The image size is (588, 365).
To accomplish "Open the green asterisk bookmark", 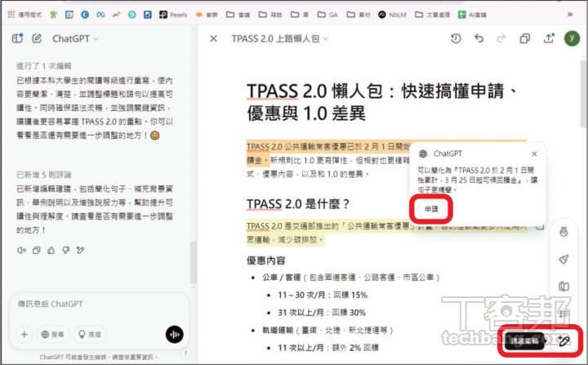I will coord(54,15).
